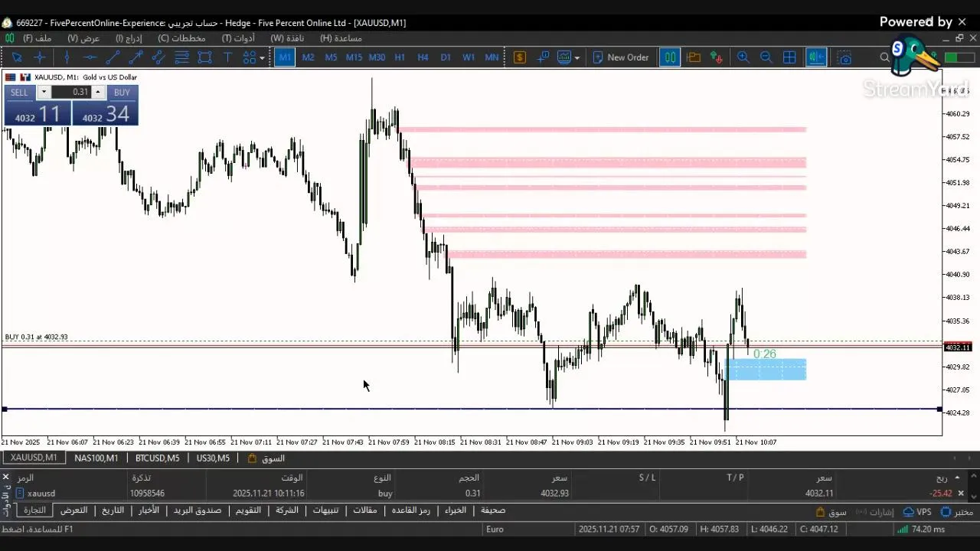Viewport: 980px width, 551px height.
Task: Open the صندوق البريد tab
Action: pyautogui.click(x=198, y=510)
